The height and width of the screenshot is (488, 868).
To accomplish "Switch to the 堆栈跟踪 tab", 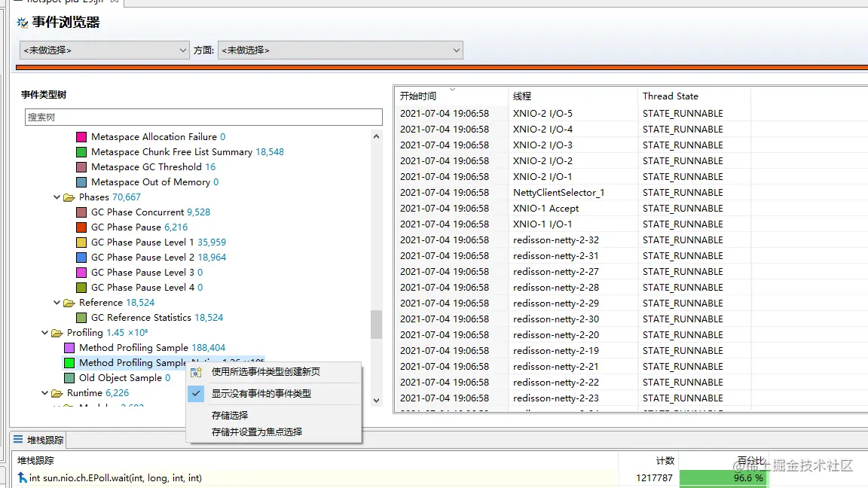I will (x=38, y=440).
